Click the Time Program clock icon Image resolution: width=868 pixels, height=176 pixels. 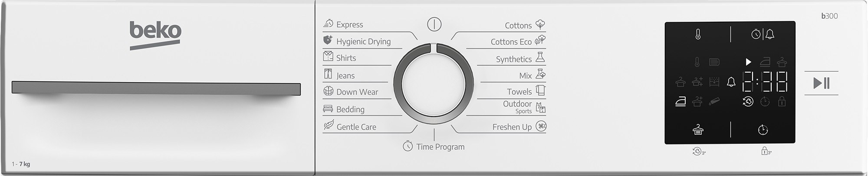tap(408, 146)
